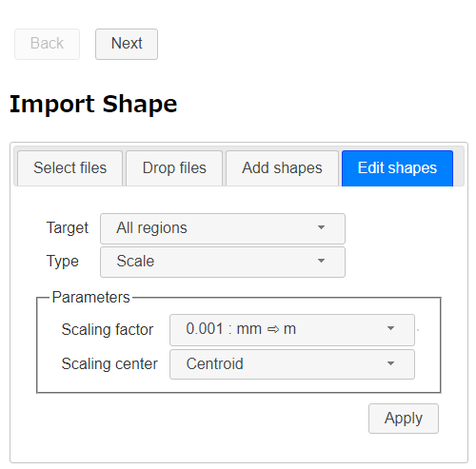Go to the Add shapes tab
The width and height of the screenshot is (476, 469).
click(282, 168)
